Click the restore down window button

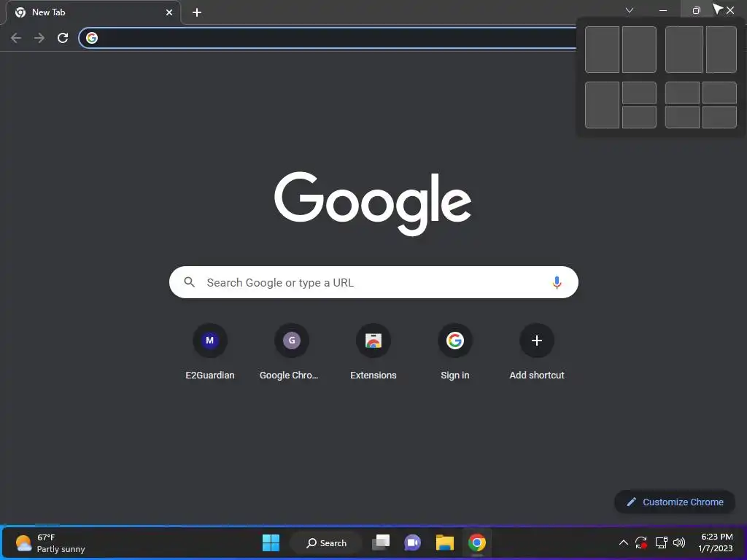click(x=696, y=10)
